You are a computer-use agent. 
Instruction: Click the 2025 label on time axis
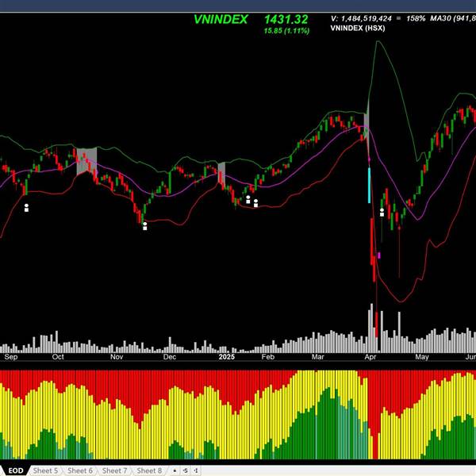[x=227, y=357]
